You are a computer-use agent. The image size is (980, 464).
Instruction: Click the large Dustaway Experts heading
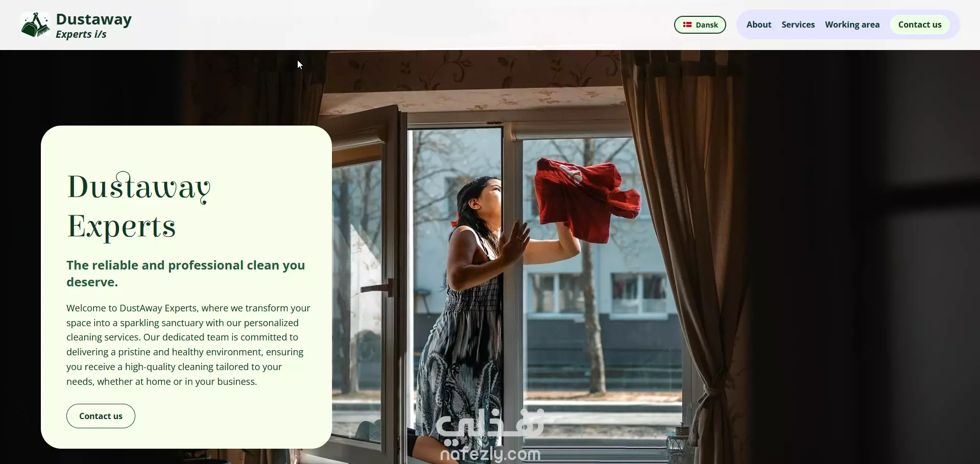(x=139, y=206)
